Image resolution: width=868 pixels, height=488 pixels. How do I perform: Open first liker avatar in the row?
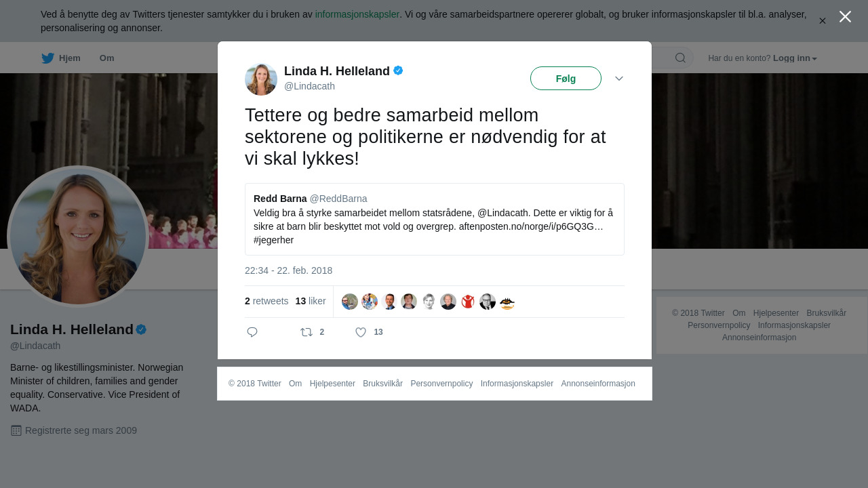(x=350, y=302)
